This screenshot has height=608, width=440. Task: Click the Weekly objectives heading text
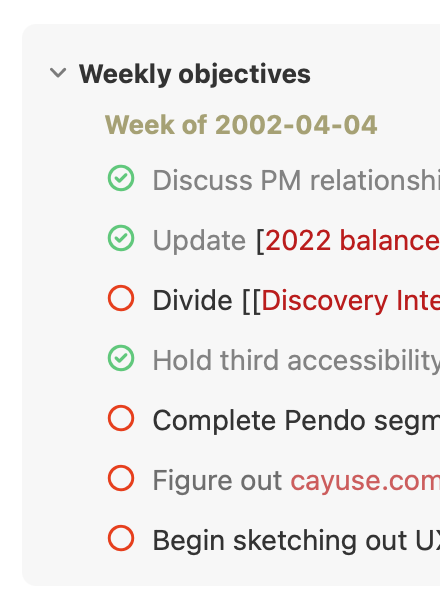point(195,74)
